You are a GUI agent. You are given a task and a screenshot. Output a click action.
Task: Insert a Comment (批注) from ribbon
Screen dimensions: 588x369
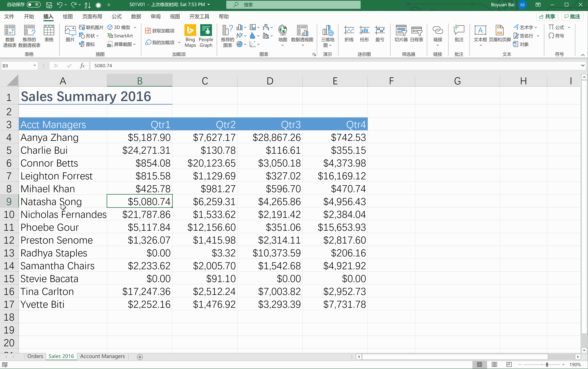(x=459, y=33)
